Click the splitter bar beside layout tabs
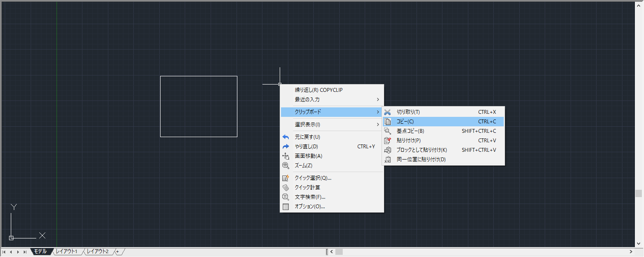 (327, 252)
